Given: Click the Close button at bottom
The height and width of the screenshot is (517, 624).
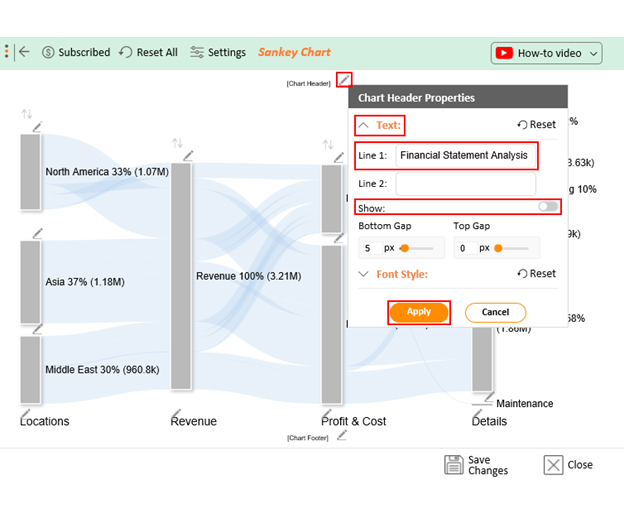Looking at the screenshot, I should [568, 465].
